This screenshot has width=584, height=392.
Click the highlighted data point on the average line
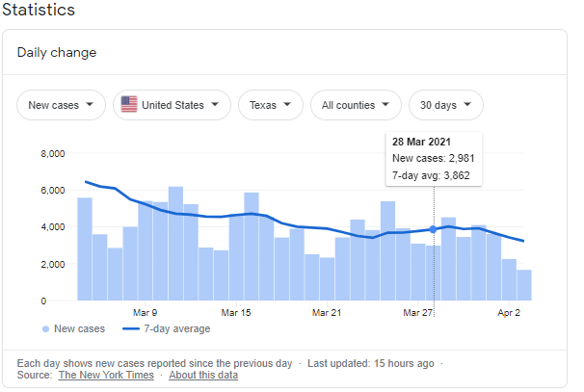click(x=433, y=229)
